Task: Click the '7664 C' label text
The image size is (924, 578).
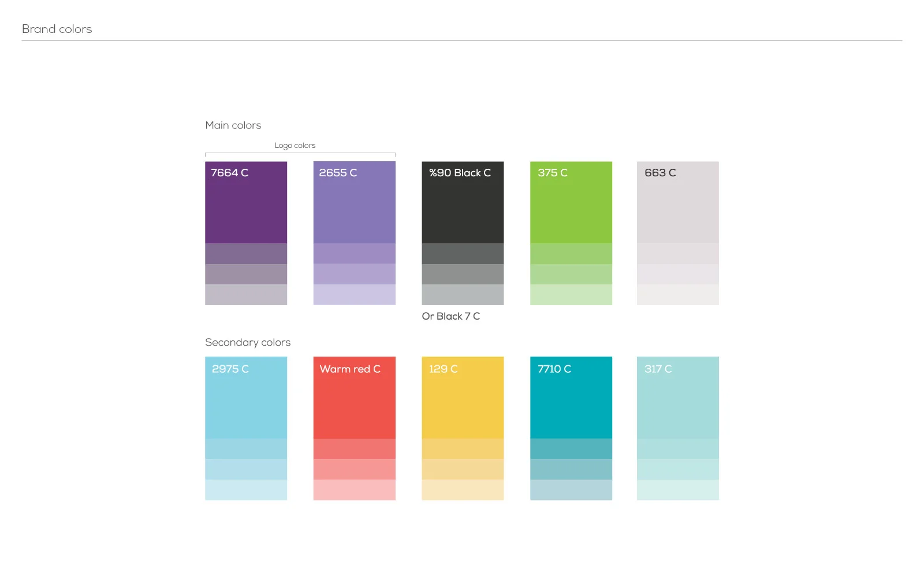Action: [230, 173]
